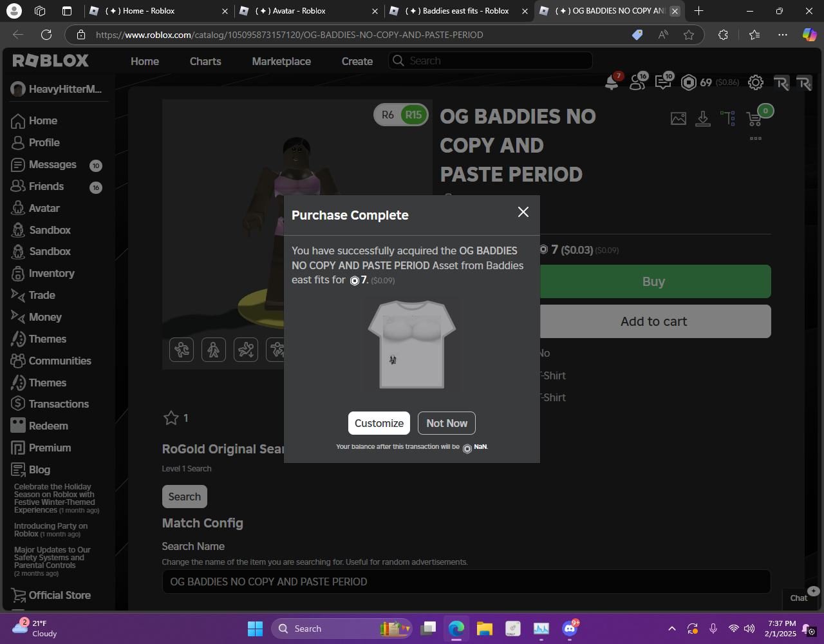Open Marketplace in top navigation
Viewport: 824px width, 644px height.
pos(281,61)
